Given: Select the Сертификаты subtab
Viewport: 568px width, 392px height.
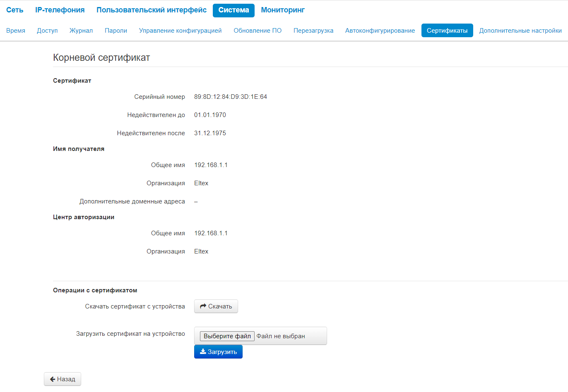Looking at the screenshot, I should [447, 31].
